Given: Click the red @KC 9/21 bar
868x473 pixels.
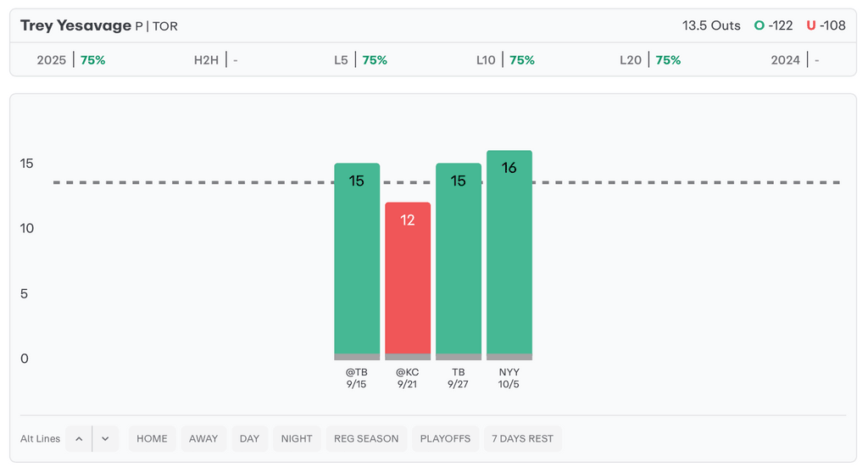Looking at the screenshot, I should pyautogui.click(x=408, y=280).
